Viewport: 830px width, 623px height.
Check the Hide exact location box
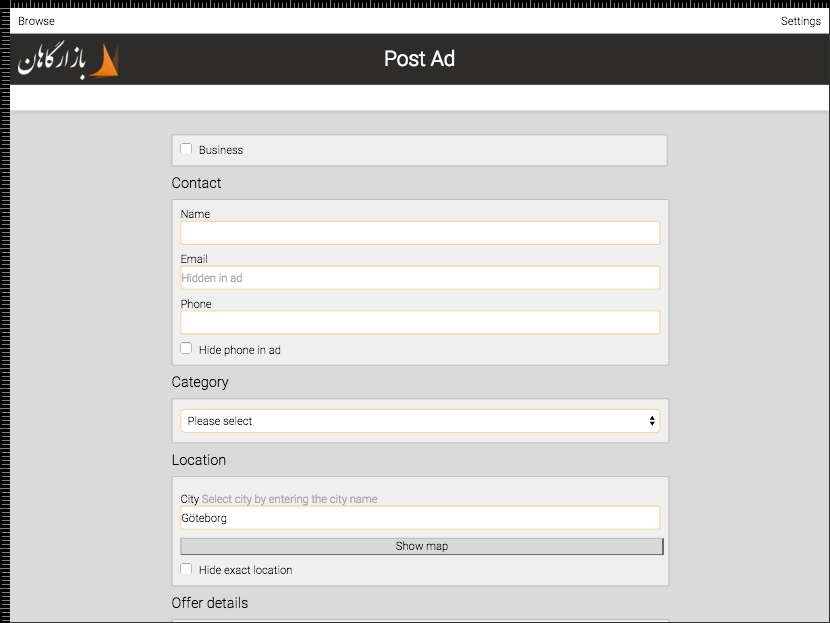(x=186, y=569)
